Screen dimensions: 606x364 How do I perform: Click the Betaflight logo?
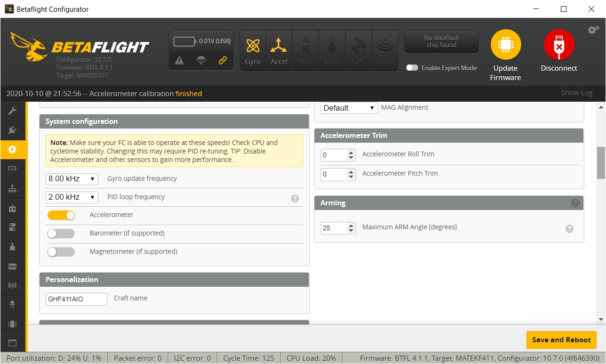click(x=79, y=46)
